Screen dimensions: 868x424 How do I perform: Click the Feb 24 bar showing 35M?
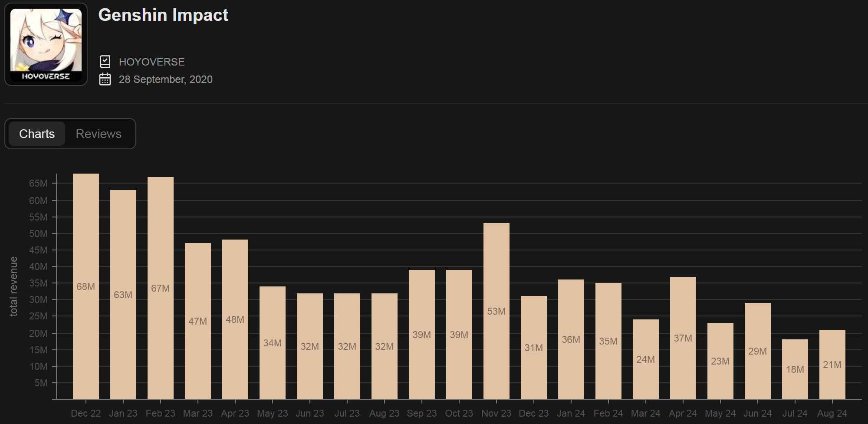pyautogui.click(x=608, y=341)
